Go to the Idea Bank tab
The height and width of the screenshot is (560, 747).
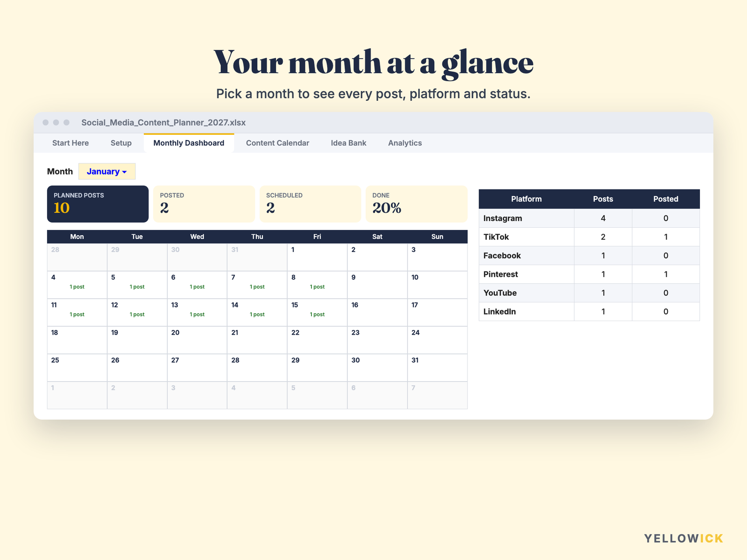348,143
